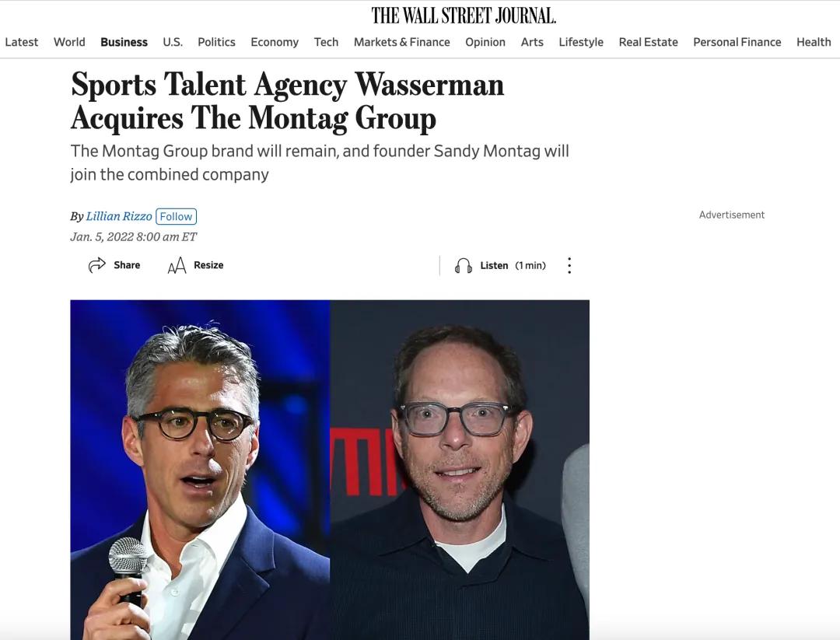Viewport: 840px width, 640px height.
Task: Navigate to Politics section
Action: [x=216, y=42]
